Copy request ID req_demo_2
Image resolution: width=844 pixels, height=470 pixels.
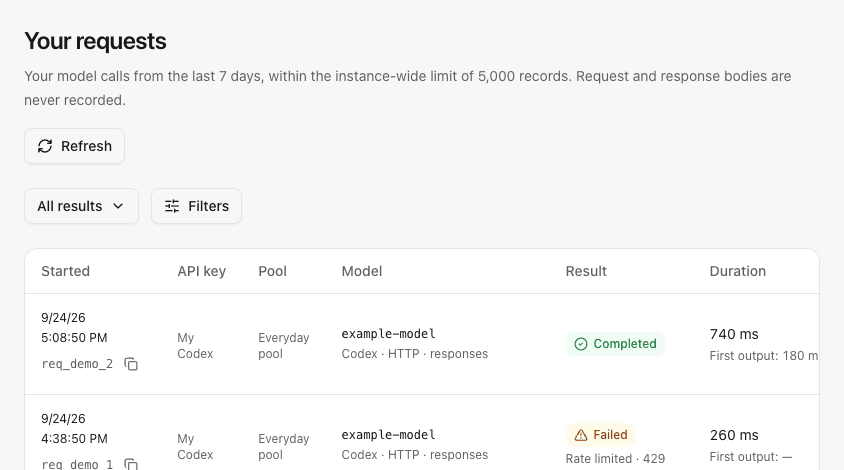click(x=131, y=364)
